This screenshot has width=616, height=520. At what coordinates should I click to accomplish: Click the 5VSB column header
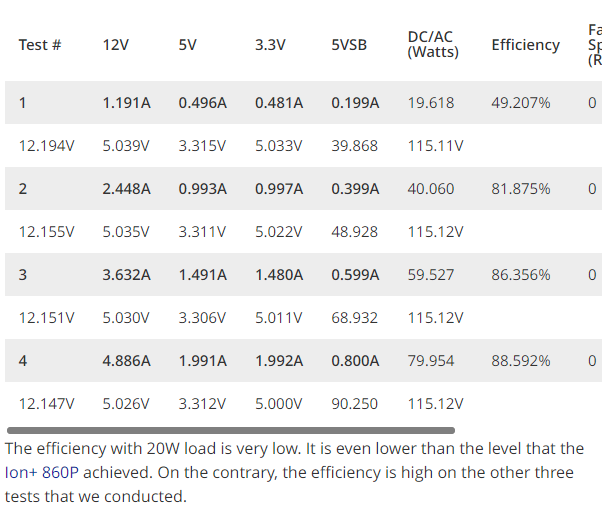(x=349, y=45)
